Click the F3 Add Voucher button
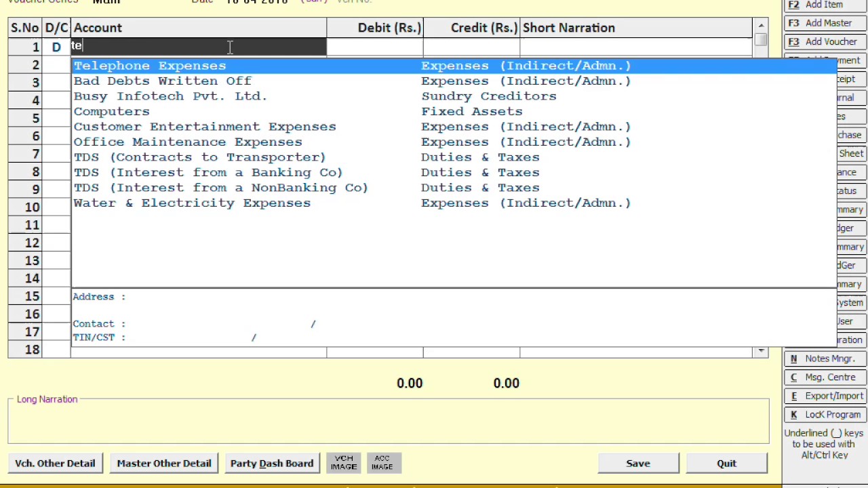 (x=825, y=42)
